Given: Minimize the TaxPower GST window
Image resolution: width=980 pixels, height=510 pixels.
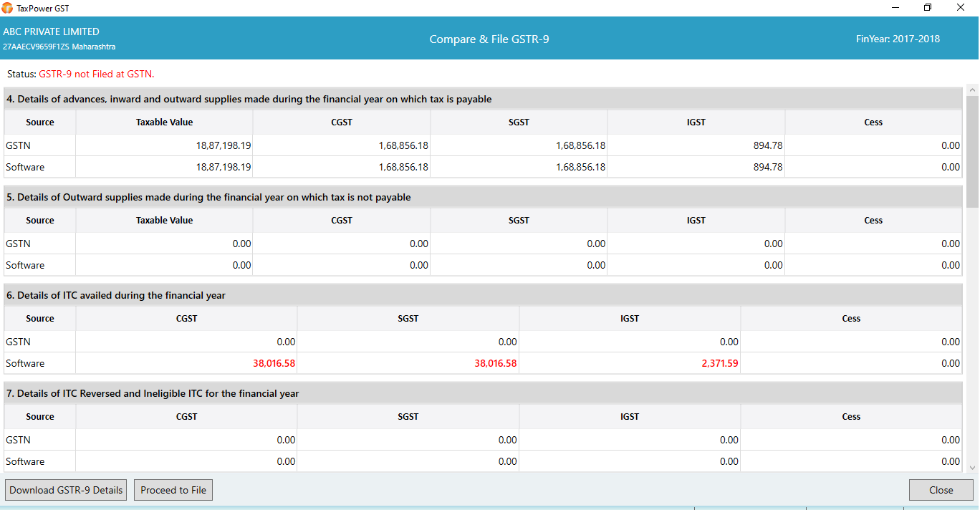Looking at the screenshot, I should (x=895, y=8).
